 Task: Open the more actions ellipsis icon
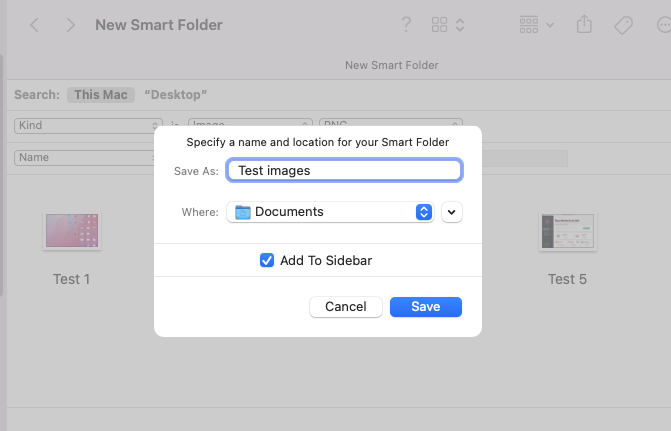pyautogui.click(x=664, y=25)
